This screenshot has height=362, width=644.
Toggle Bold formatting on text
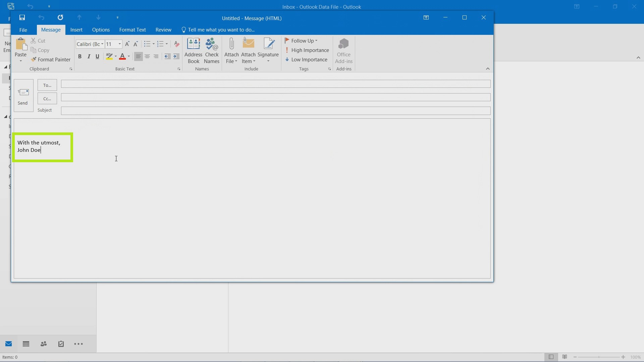click(79, 56)
